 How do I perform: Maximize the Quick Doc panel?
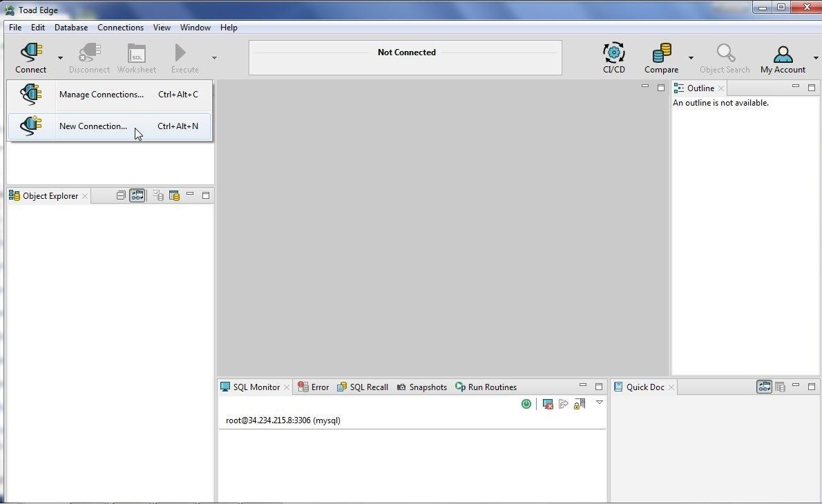point(812,387)
